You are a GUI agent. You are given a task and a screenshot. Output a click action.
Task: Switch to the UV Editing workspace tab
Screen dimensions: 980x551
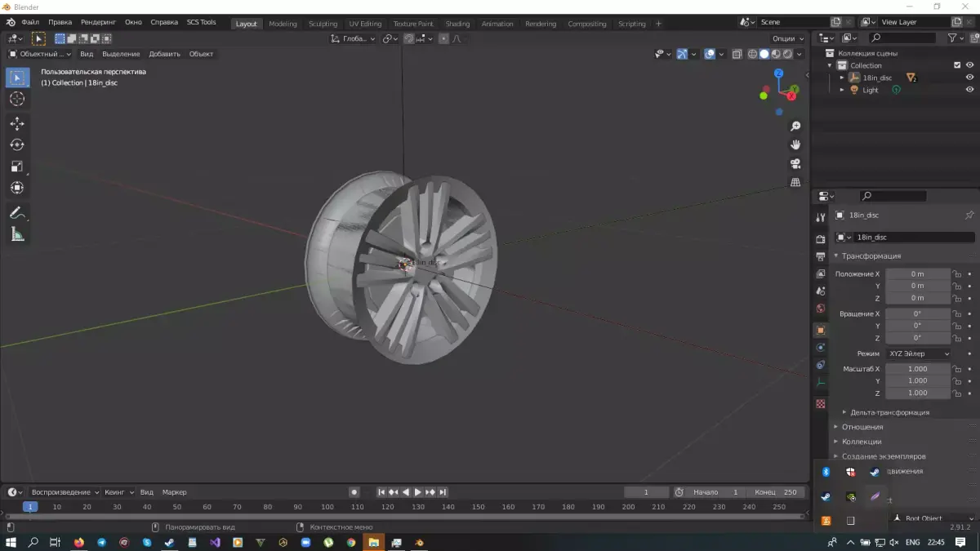coord(365,24)
